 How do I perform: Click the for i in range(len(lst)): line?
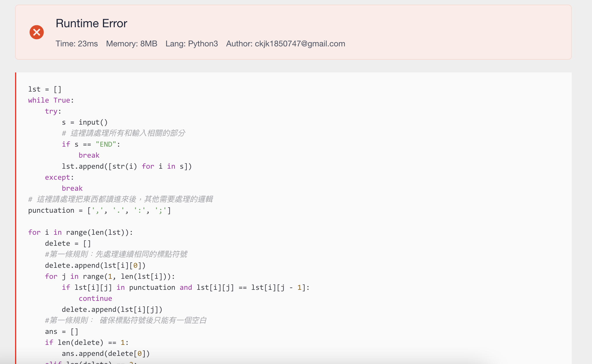(x=80, y=232)
